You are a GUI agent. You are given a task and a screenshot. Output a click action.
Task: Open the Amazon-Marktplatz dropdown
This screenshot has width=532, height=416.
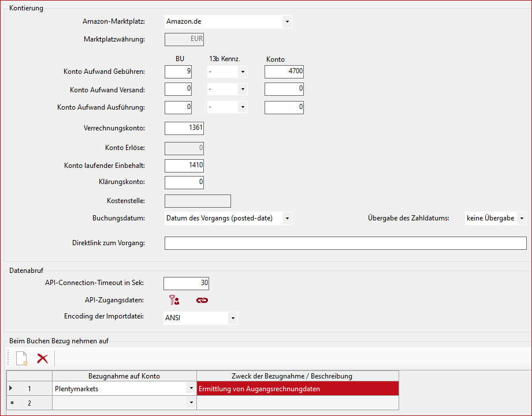click(x=287, y=22)
